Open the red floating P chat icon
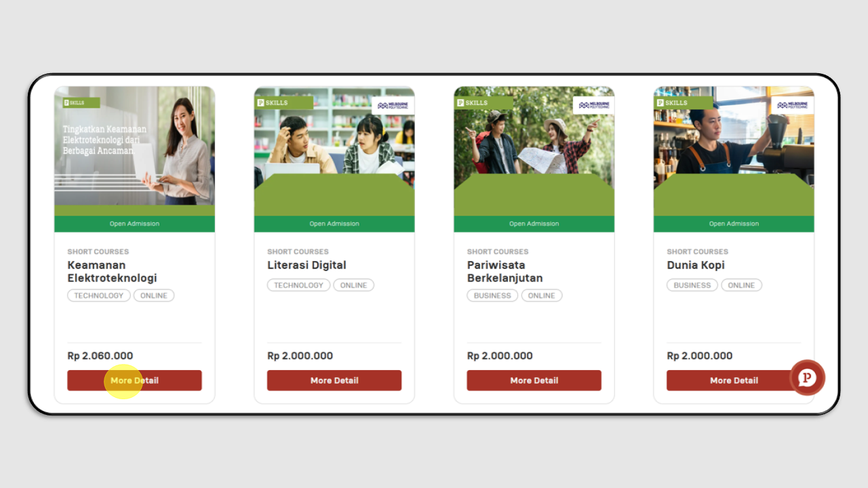 [x=807, y=378]
